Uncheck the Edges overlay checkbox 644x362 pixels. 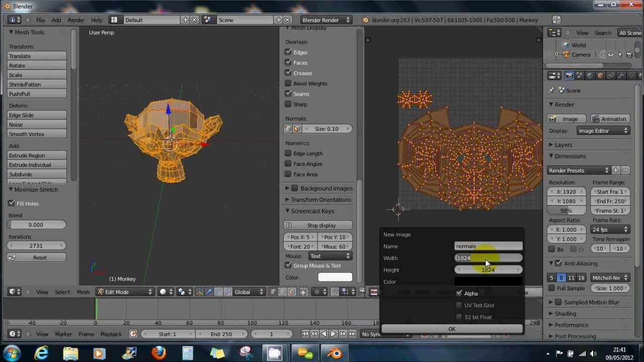click(x=288, y=52)
